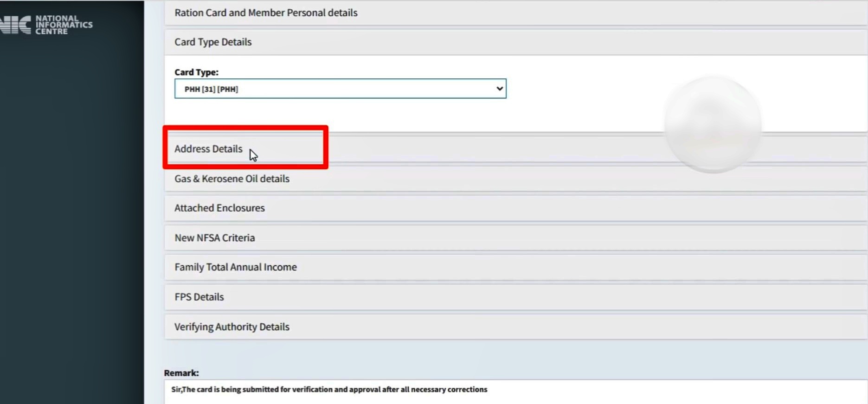Click inside the Remark text field
868x404 pixels.
point(516,392)
